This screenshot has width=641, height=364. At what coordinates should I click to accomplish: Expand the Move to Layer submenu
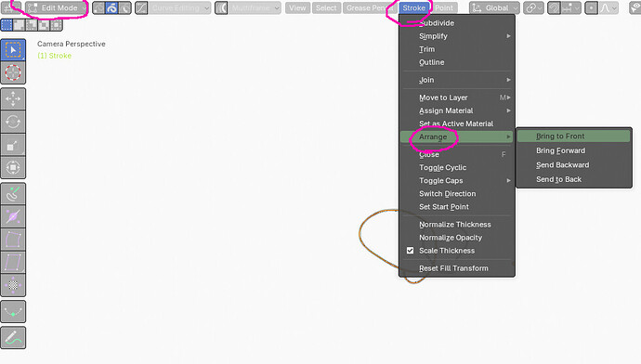point(457,97)
